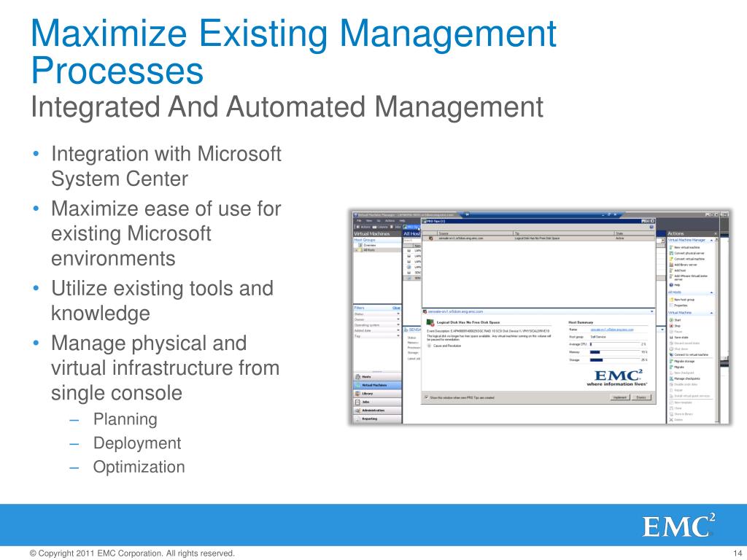747x560 pixels.
Task: Click Connect to virtual machine icon
Action: click(671, 355)
